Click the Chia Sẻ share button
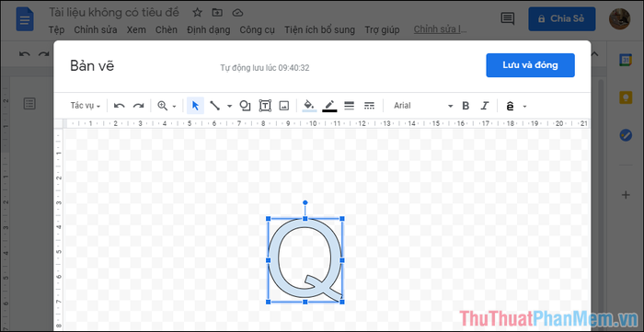Image resolution: width=644 pixels, height=332 pixels. point(562,19)
